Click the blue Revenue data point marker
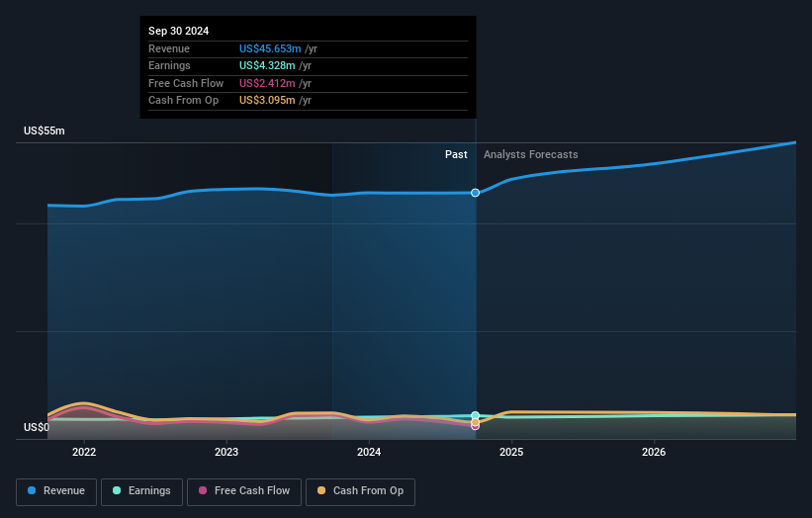This screenshot has width=812, height=518. click(x=475, y=193)
